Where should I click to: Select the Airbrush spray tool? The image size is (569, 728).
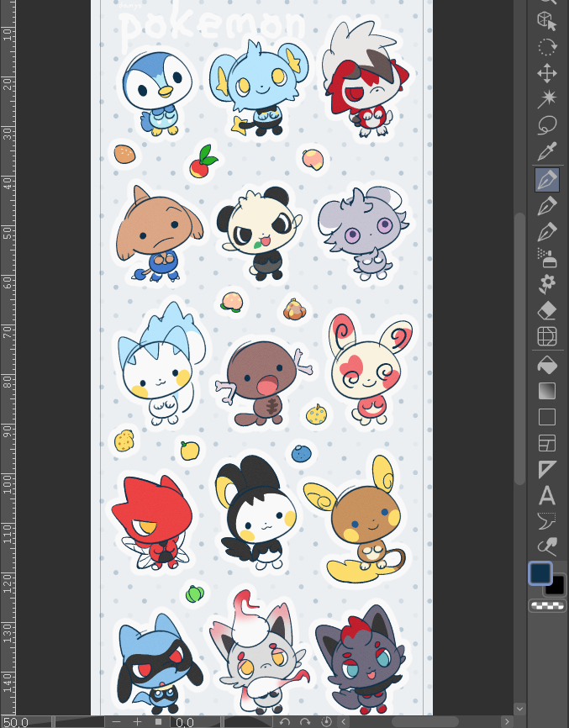coord(547,258)
